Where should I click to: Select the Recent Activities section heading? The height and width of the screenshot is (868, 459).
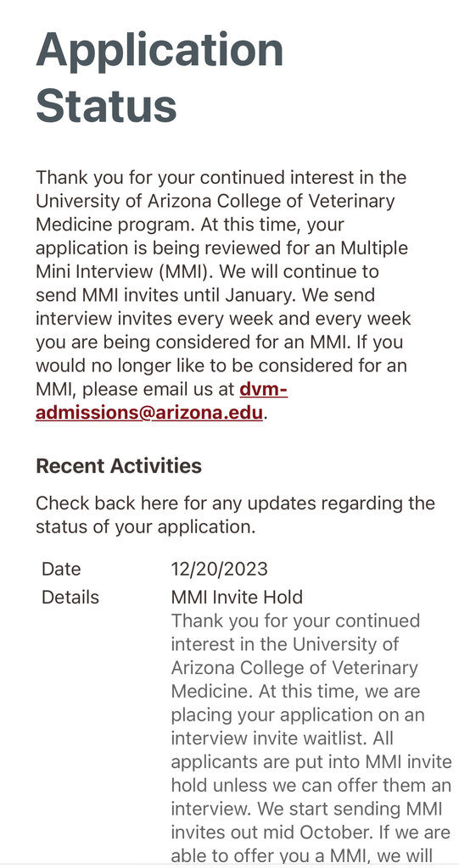click(x=119, y=466)
